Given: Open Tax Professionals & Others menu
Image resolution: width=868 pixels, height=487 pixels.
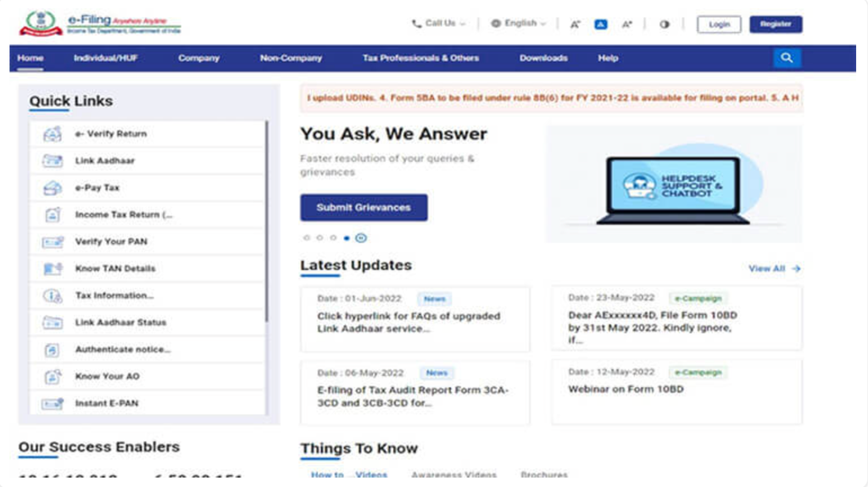Looking at the screenshot, I should 420,58.
